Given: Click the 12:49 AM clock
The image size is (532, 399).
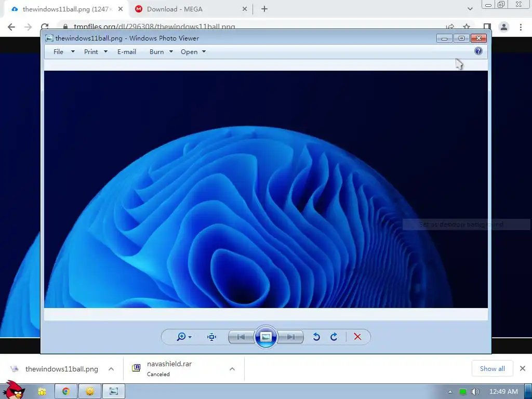Looking at the screenshot, I should tap(503, 392).
